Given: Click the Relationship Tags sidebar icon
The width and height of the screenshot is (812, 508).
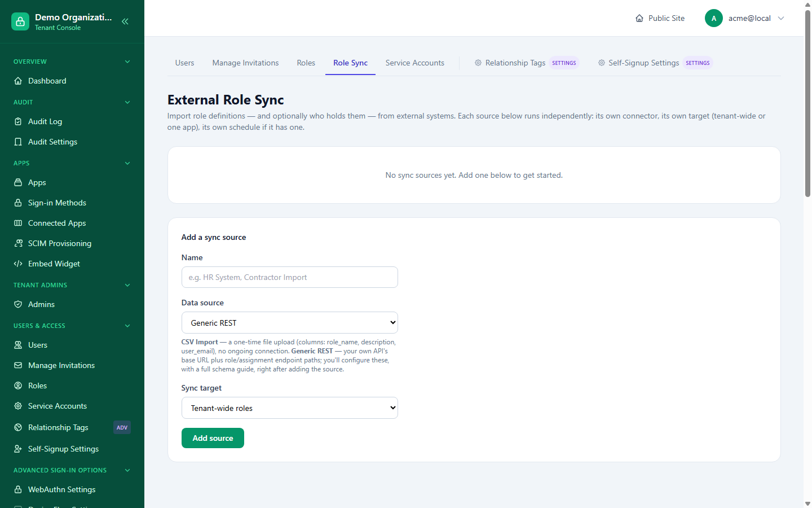Looking at the screenshot, I should pyautogui.click(x=18, y=427).
